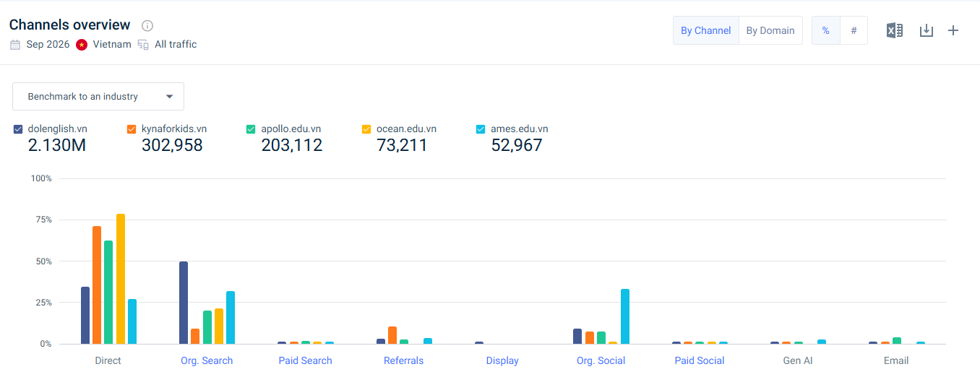Screen dimensions: 980x390
Task: Click the 2.130M visits value
Action: 57,145
